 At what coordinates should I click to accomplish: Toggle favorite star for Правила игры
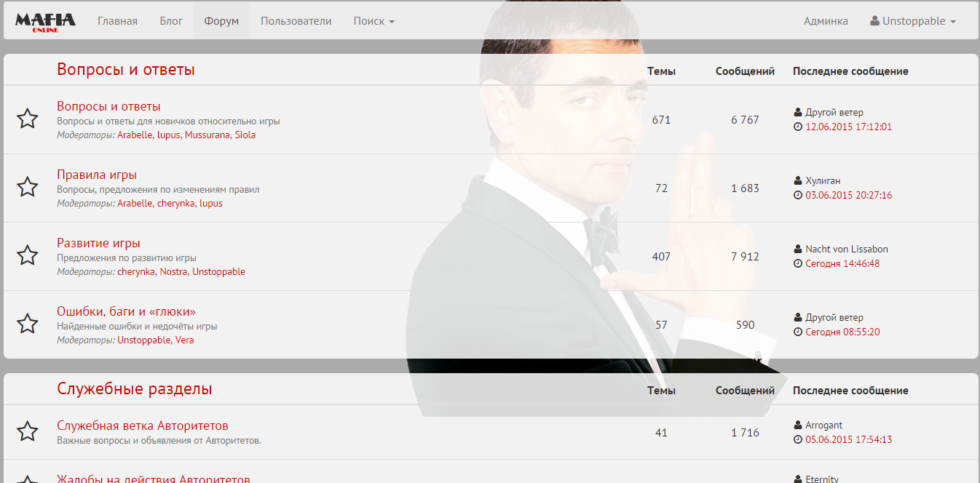pos(28,187)
